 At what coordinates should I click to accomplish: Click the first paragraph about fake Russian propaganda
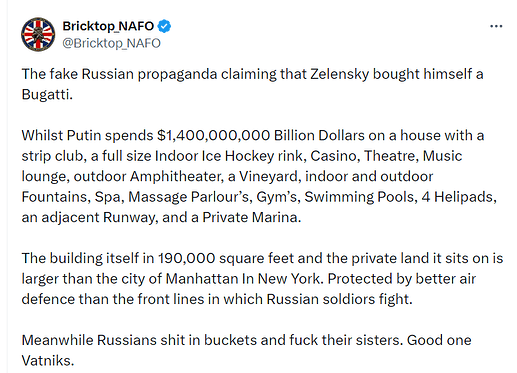tap(252, 84)
